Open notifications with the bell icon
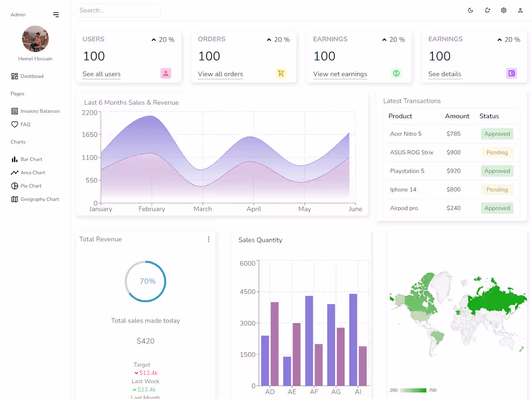 [487, 10]
